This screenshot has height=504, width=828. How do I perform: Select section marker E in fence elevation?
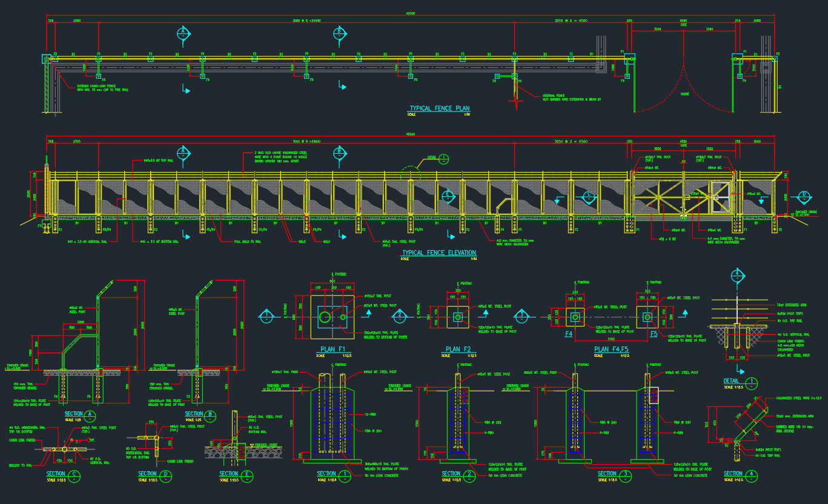(448, 196)
